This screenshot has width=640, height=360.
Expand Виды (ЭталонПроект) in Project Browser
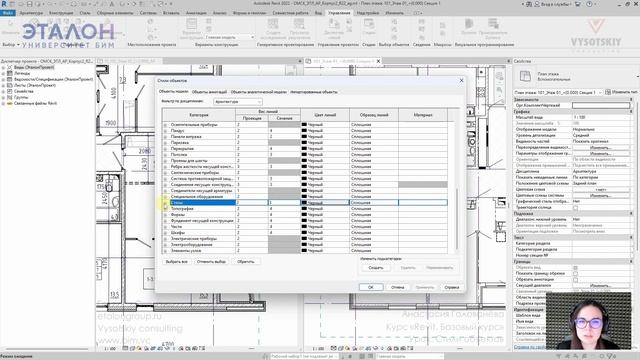3,67
